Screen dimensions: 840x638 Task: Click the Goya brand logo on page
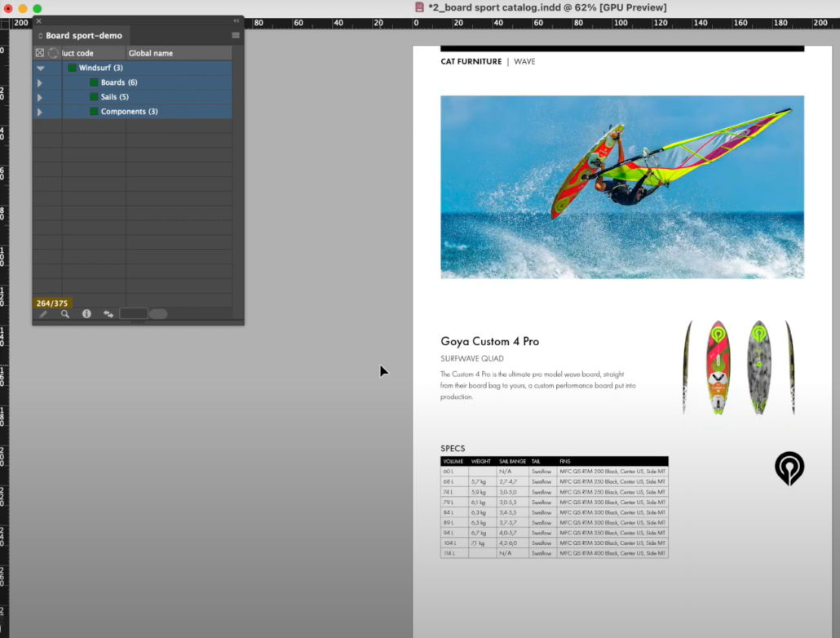[x=789, y=468]
